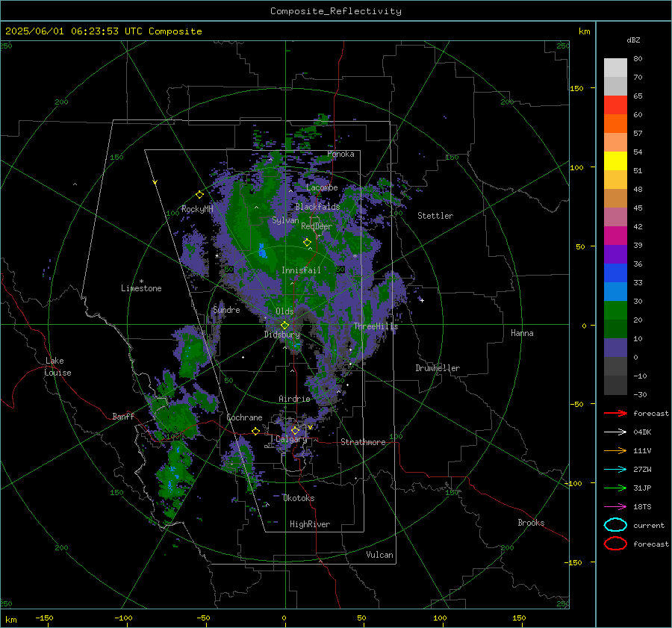This screenshot has width=672, height=628.
Task: Select the light gray 70-80 dBZ swatch
Action: 615,68
